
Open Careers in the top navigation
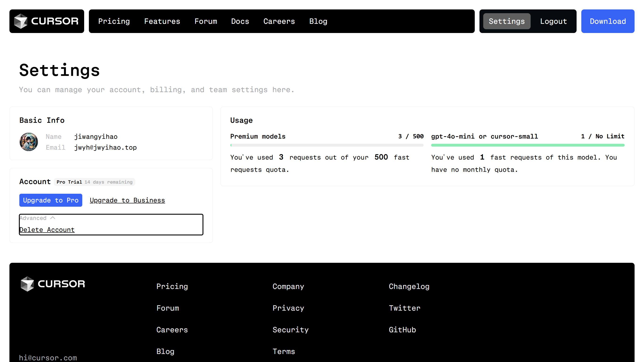tap(279, 21)
